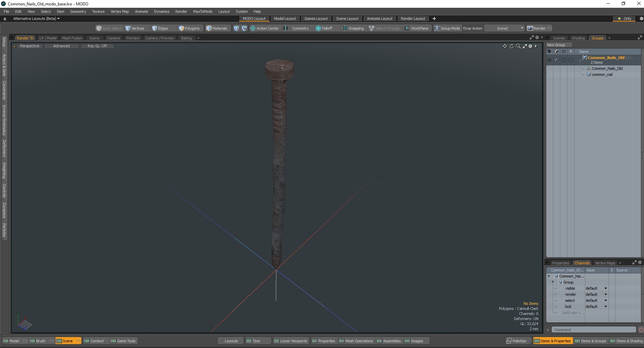Open the render channel default dropdown
This screenshot has width=644, height=348.
(596, 294)
